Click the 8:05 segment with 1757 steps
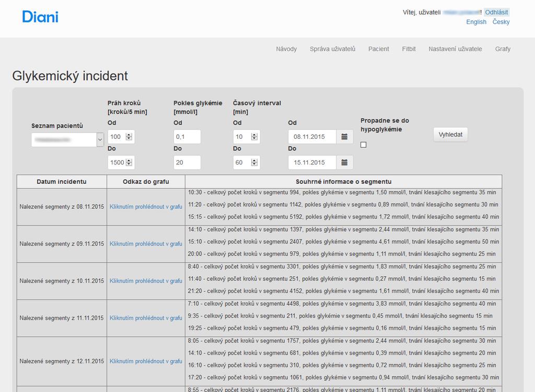 coord(342,341)
